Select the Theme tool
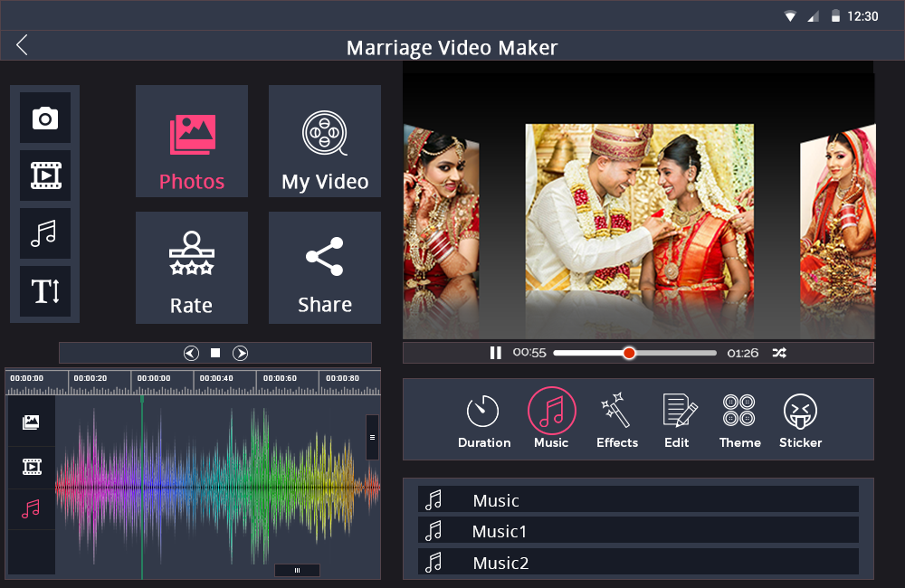Screen dimensions: 905x588 tap(739, 420)
